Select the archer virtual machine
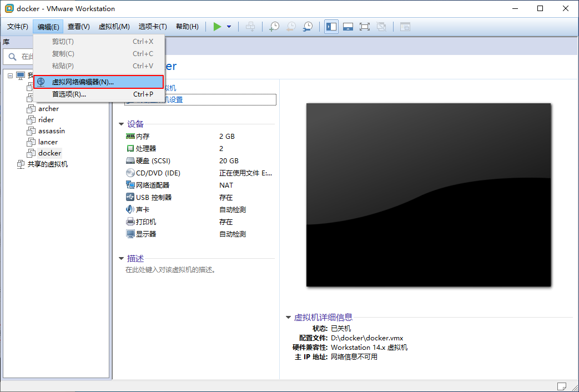The width and height of the screenshot is (579, 392). pyautogui.click(x=48, y=109)
